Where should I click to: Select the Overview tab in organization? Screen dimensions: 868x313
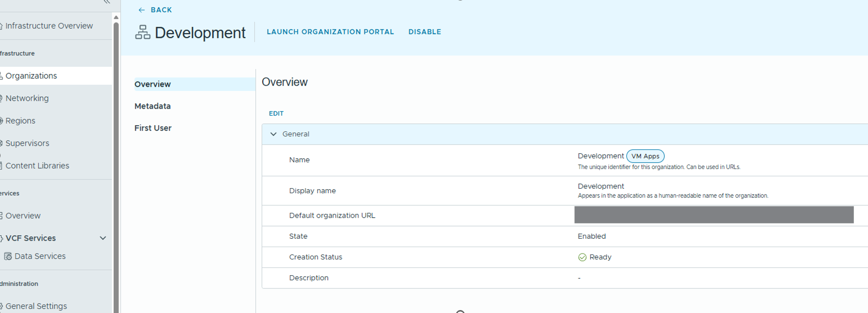coord(153,85)
